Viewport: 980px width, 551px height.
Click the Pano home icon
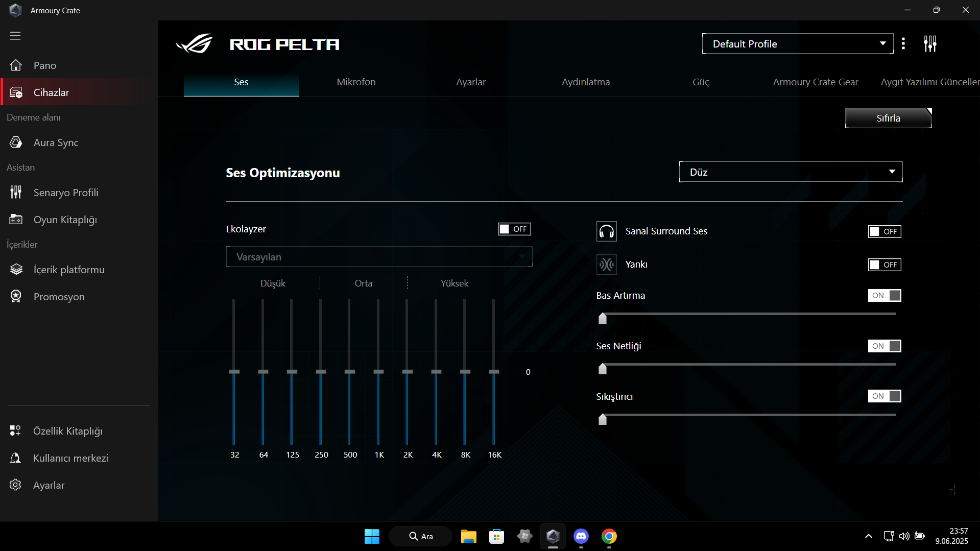16,65
